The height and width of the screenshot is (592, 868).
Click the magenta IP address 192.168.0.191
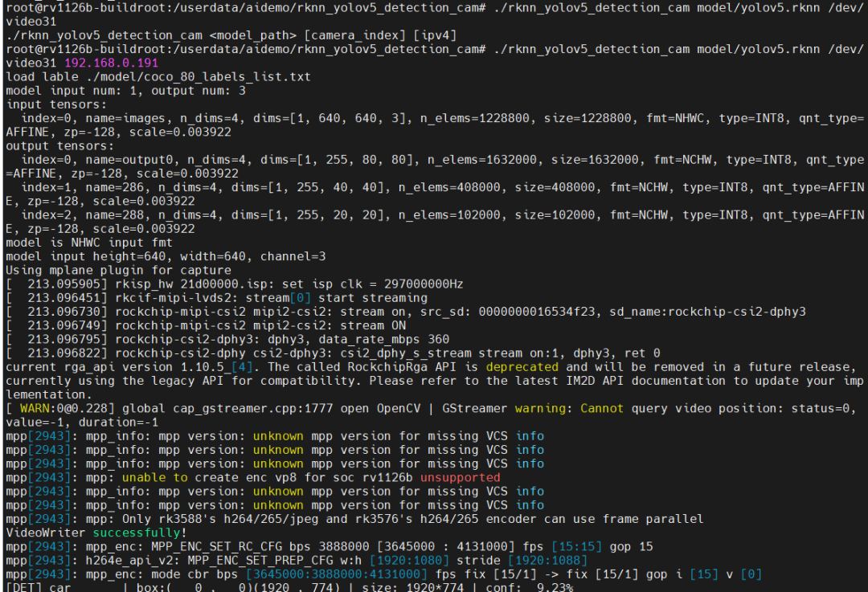(x=111, y=63)
